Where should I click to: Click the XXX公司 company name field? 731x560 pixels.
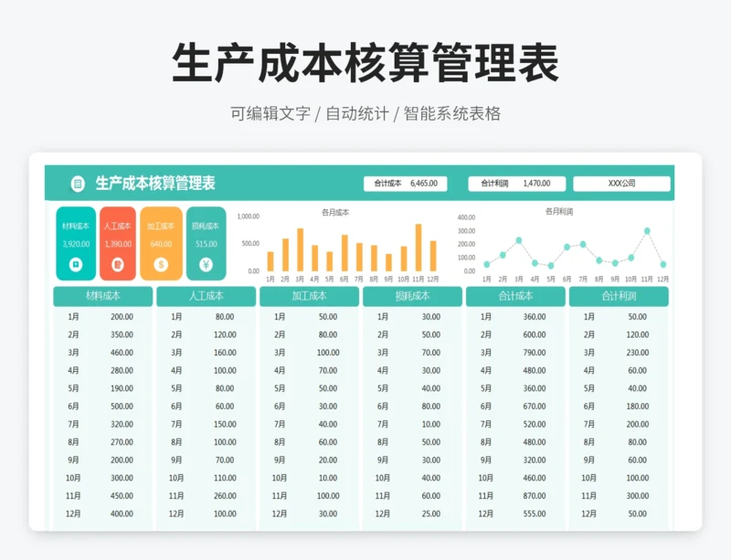click(x=621, y=184)
